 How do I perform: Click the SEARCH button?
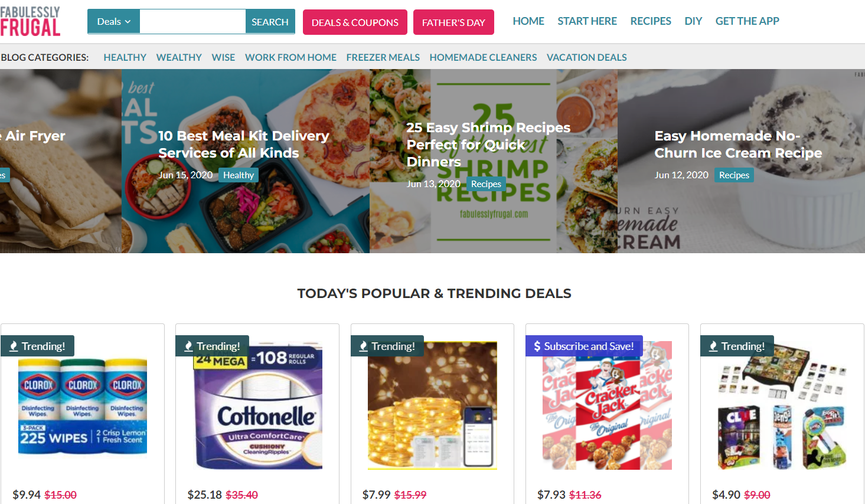coord(270,22)
